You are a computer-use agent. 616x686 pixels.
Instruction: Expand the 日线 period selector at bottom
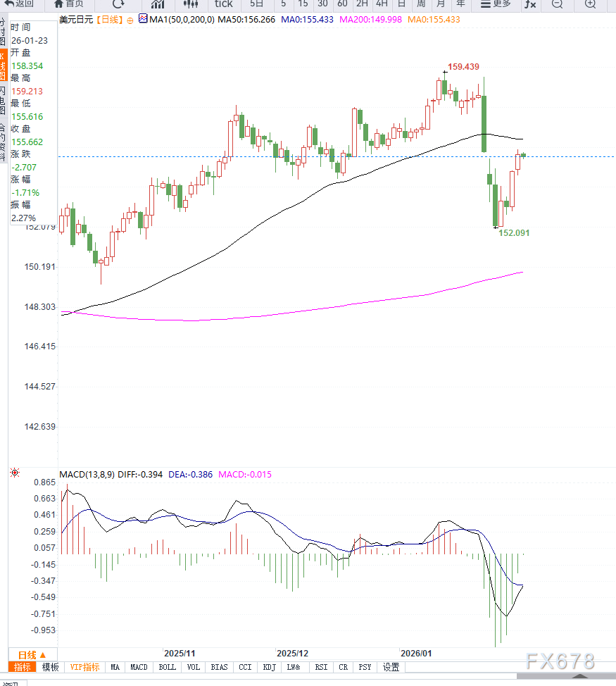tap(32, 654)
